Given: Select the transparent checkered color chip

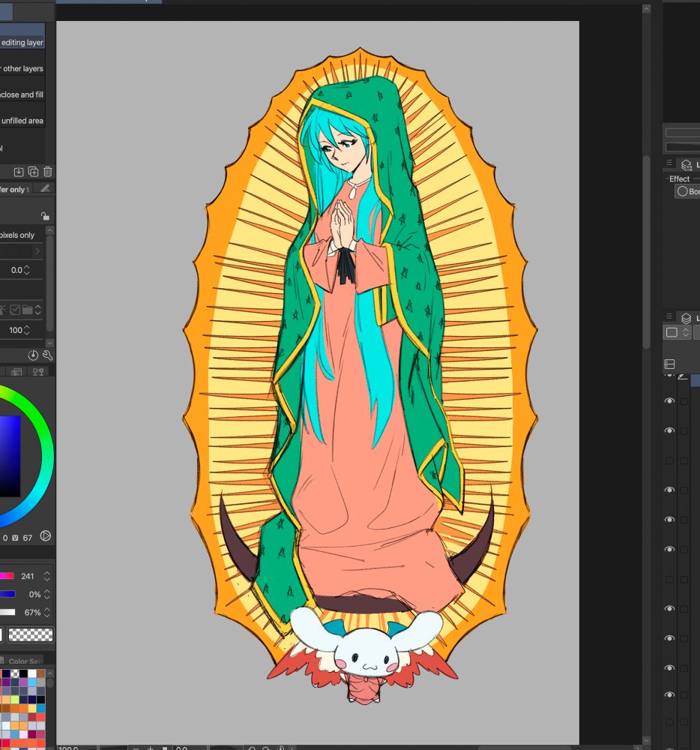Looking at the screenshot, I should click(31, 634).
